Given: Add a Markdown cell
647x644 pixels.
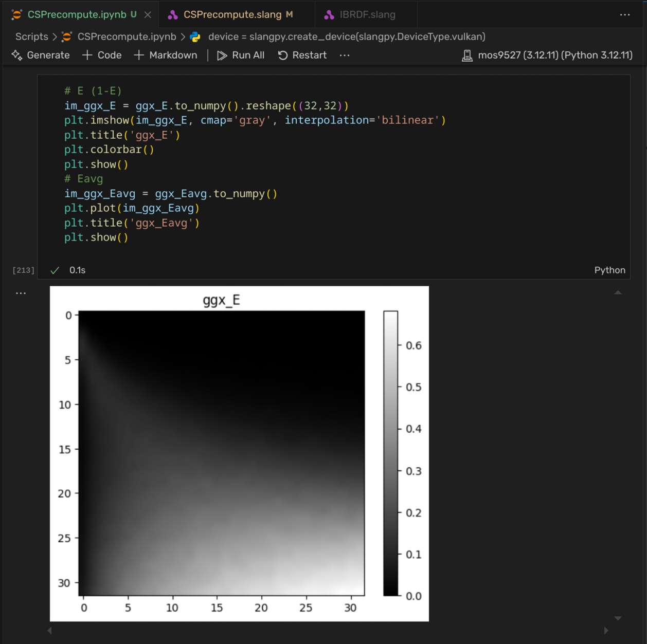Looking at the screenshot, I should pos(166,55).
